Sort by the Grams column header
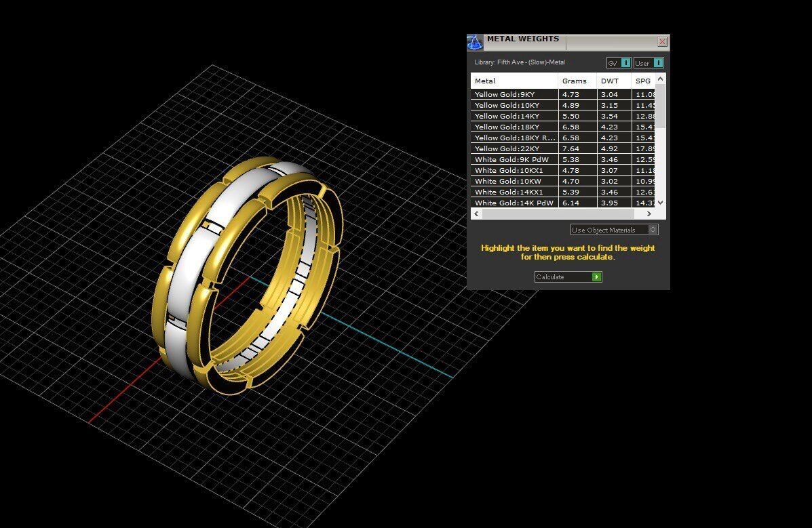This screenshot has height=528, width=812. pyautogui.click(x=577, y=81)
